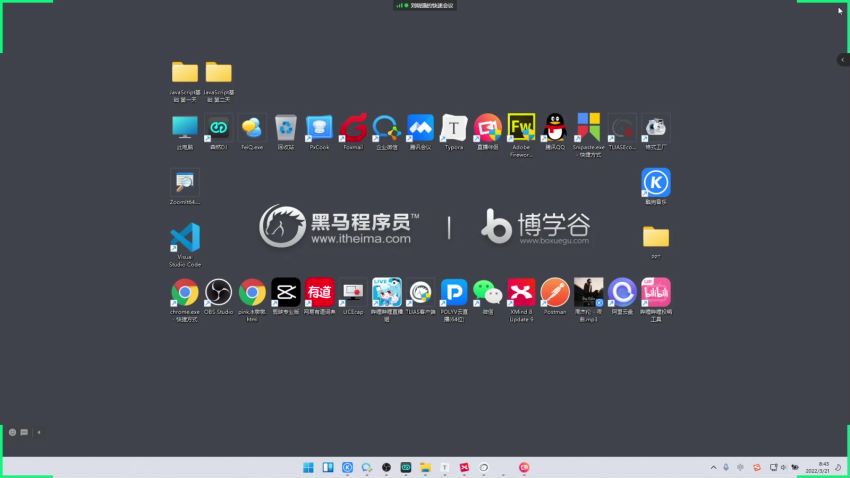Launch the Youdao dictionary shortcut

pos(319,293)
